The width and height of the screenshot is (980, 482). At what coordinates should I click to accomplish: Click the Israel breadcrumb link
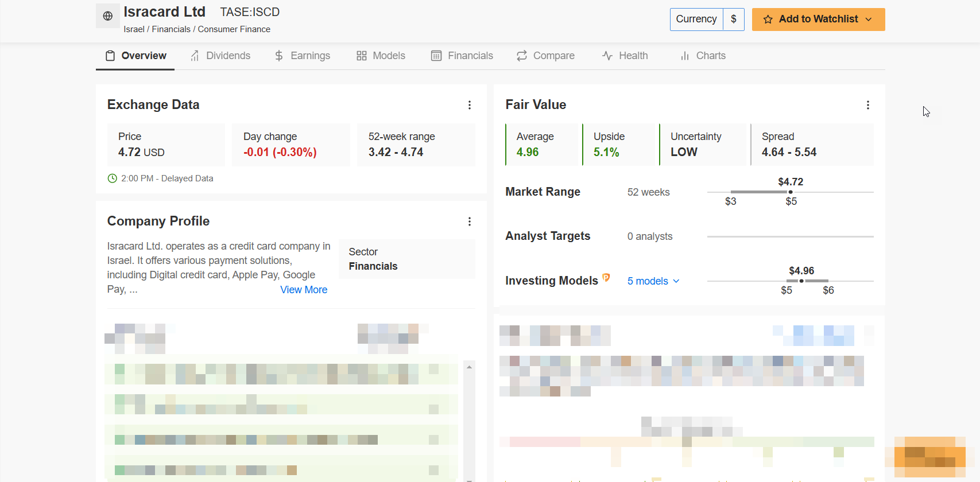pos(134,29)
